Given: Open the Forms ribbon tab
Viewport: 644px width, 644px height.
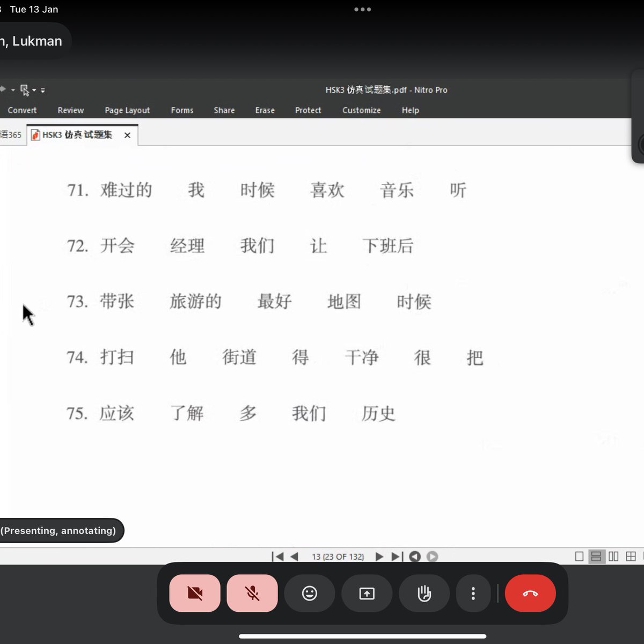Looking at the screenshot, I should (182, 110).
